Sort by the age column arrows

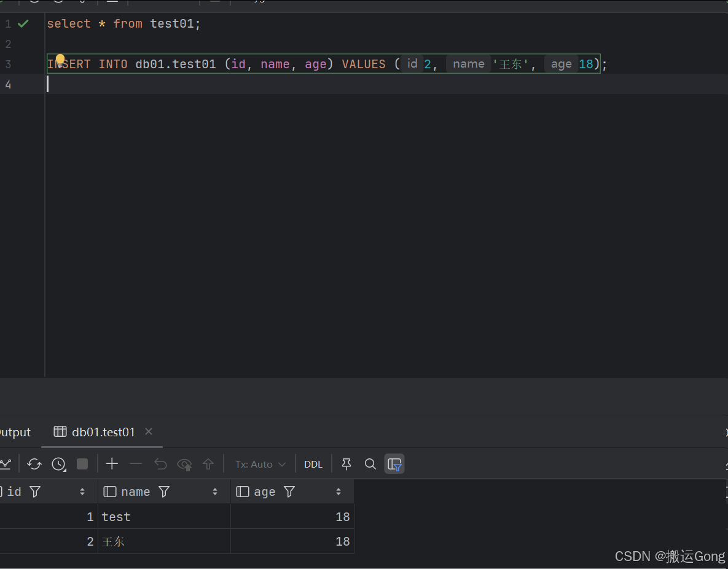pos(339,492)
